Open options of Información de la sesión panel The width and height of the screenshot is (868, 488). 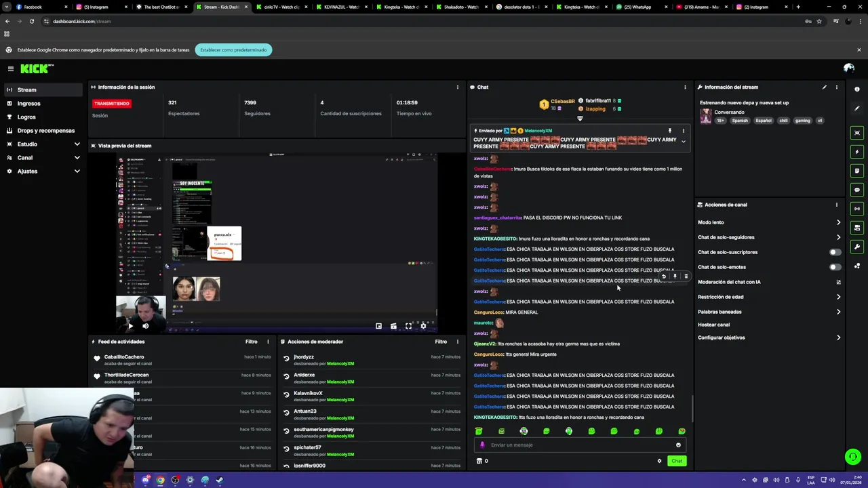[x=457, y=87]
